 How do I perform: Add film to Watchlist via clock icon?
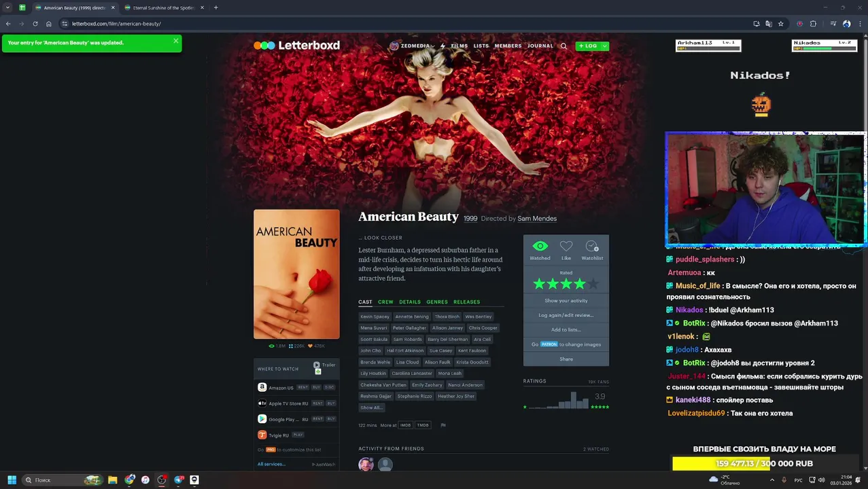pos(592,246)
